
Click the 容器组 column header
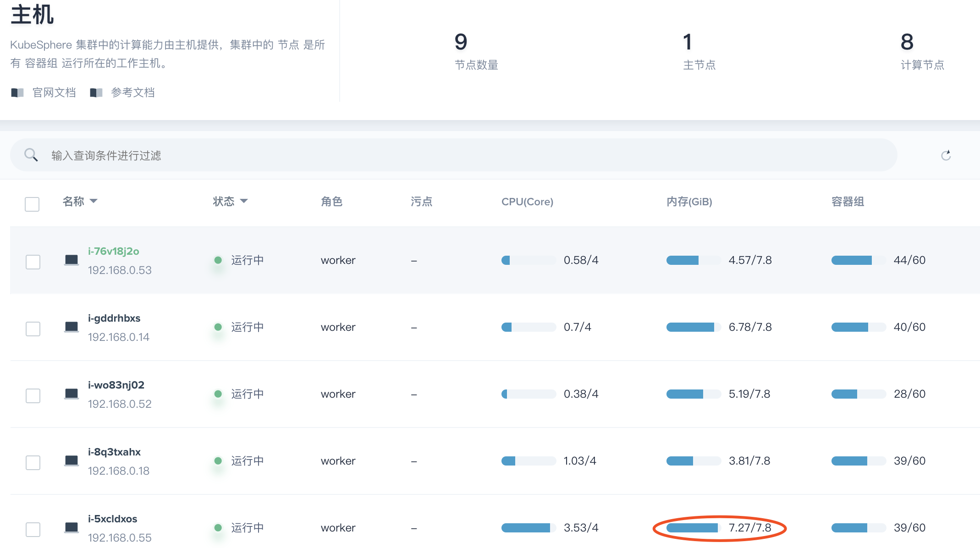[848, 202]
